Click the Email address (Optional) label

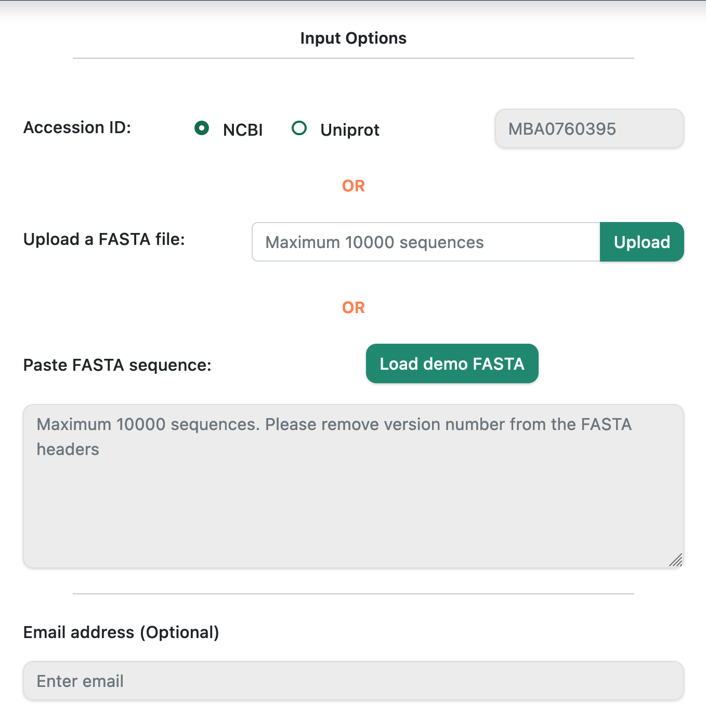point(121,632)
